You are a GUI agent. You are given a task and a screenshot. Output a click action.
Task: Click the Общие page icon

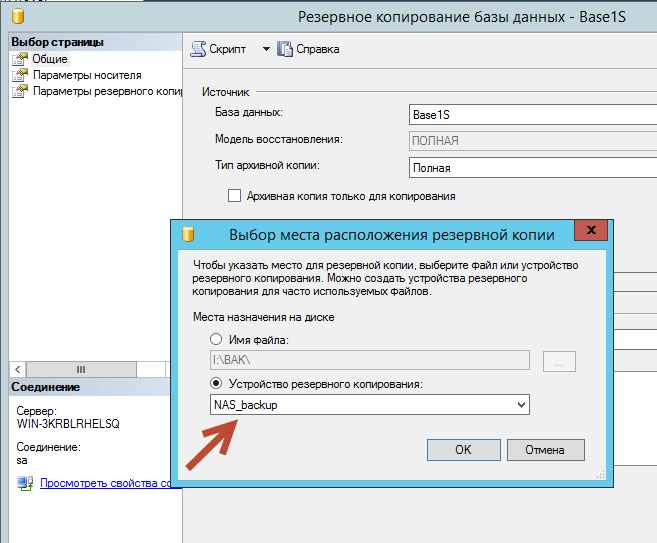pyautogui.click(x=20, y=59)
